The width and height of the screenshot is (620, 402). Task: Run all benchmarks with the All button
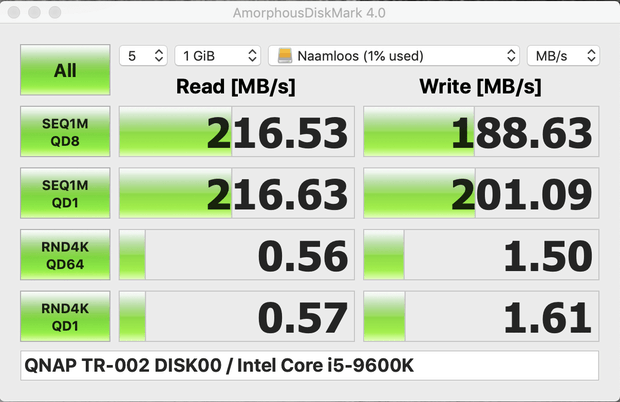point(65,70)
